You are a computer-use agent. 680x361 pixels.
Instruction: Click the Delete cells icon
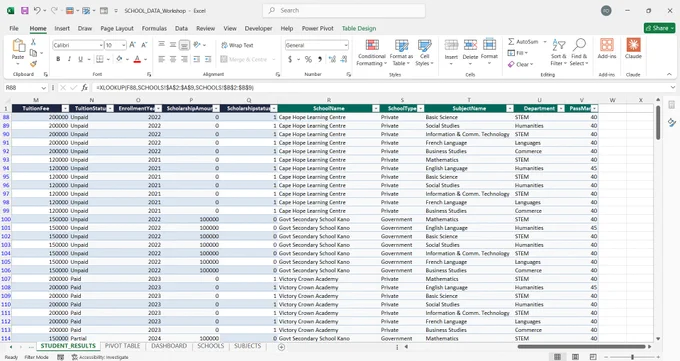[x=470, y=45]
